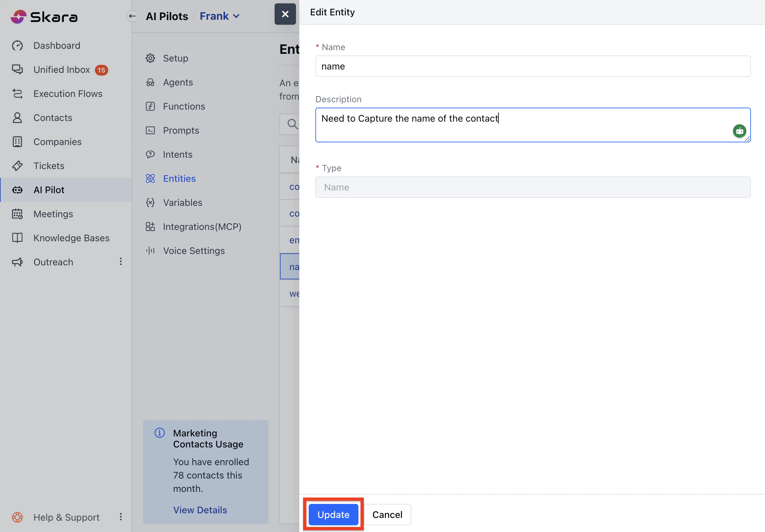Open the Type dropdown field
This screenshot has height=532, width=765.
click(532, 187)
